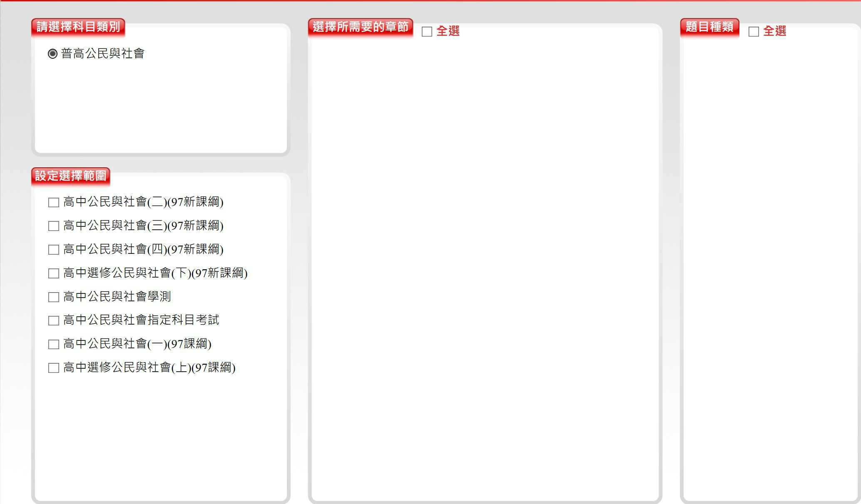The height and width of the screenshot is (504, 861).
Task: Select the 普高公民與社會 radio button
Action: point(52,54)
